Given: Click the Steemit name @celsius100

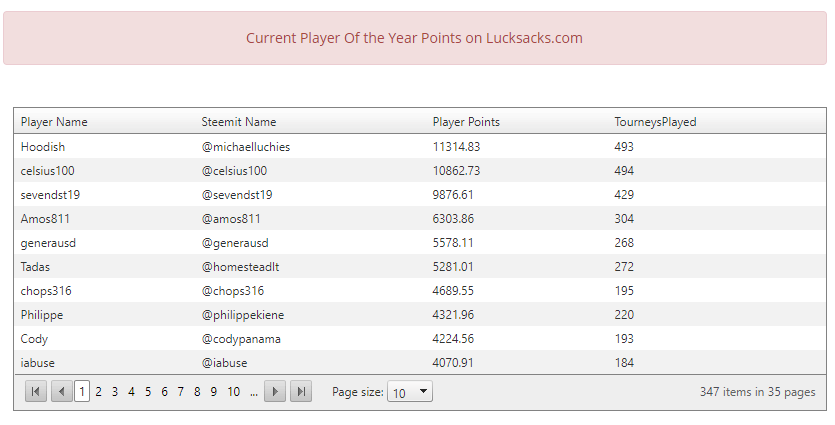Looking at the screenshot, I should (x=234, y=171).
